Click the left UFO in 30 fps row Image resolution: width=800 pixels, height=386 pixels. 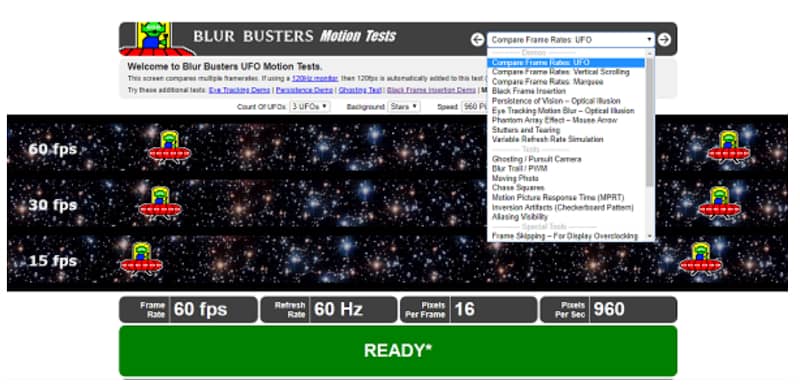click(160, 203)
